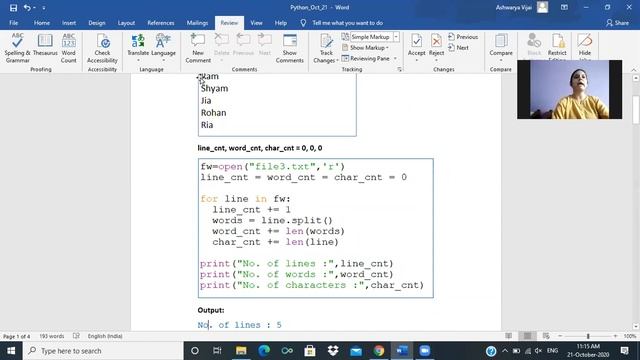Customize Quick Access Toolbar dropdown
The height and width of the screenshot is (360, 640).
pos(44,7)
